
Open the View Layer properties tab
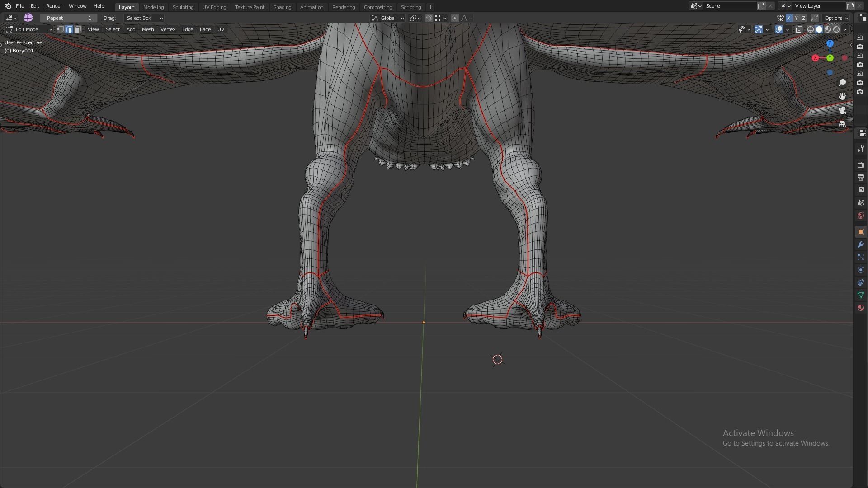click(861, 190)
